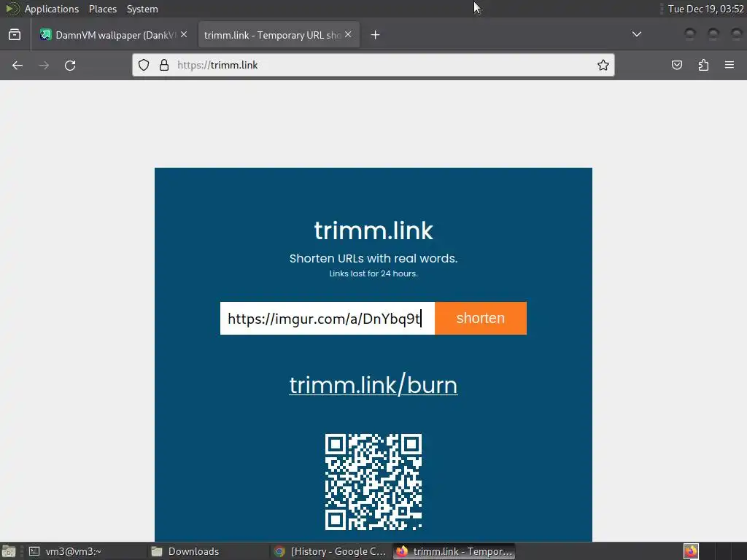Close the DamnVM wallpaper tab

[184, 34]
